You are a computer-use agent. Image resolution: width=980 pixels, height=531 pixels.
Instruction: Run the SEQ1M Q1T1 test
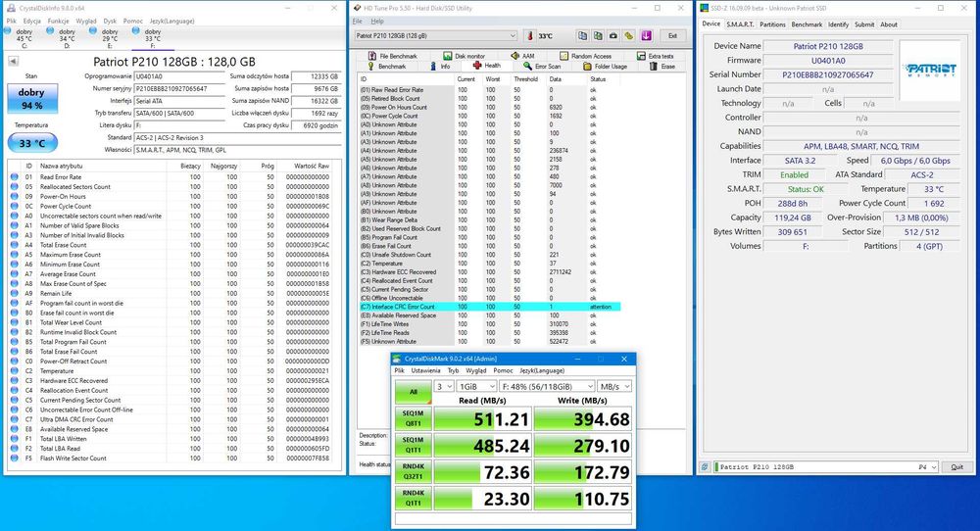(x=414, y=445)
